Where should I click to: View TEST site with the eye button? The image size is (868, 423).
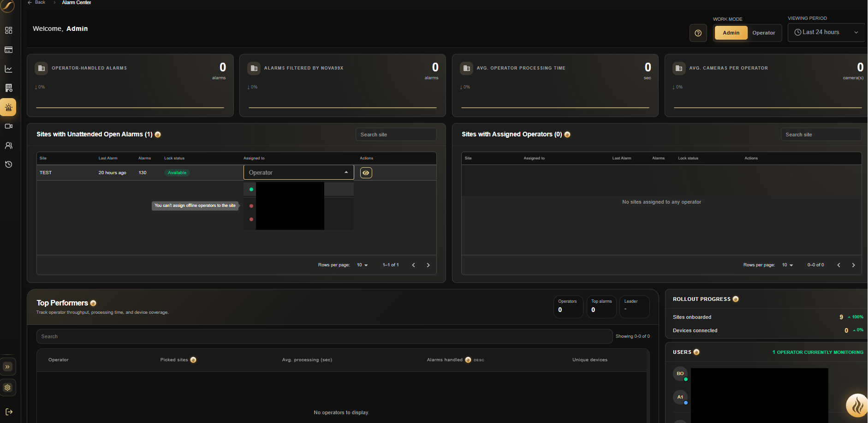tap(366, 173)
